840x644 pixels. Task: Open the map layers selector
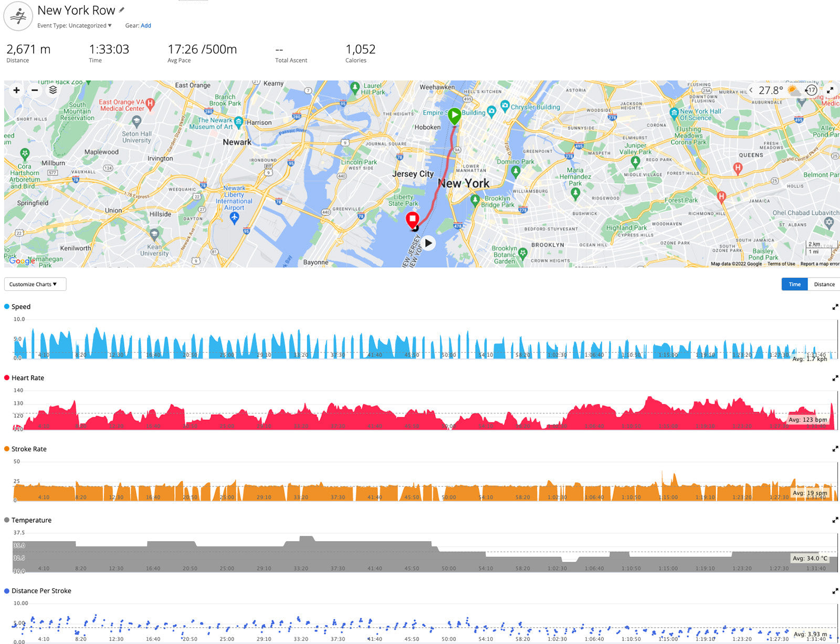53,90
